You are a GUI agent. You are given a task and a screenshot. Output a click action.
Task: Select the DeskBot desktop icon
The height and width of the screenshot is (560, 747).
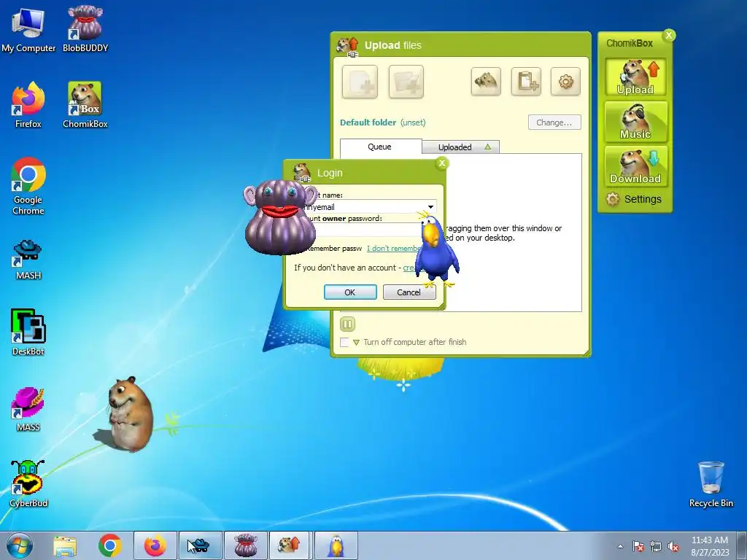click(28, 332)
